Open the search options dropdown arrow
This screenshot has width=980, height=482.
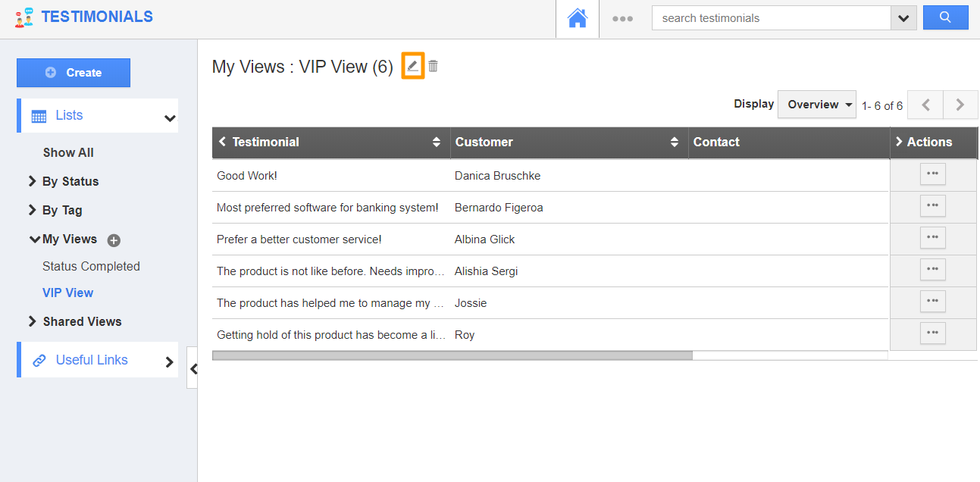903,18
